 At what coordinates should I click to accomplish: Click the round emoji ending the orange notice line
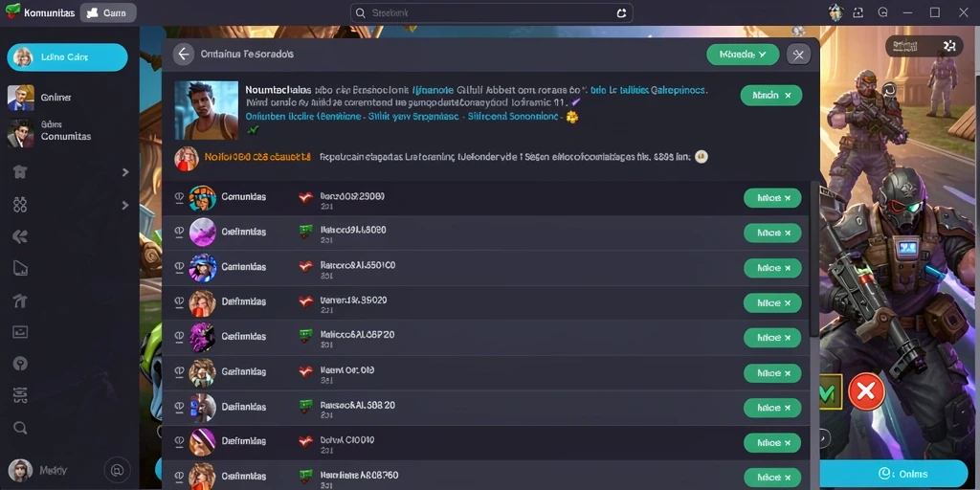tap(702, 158)
